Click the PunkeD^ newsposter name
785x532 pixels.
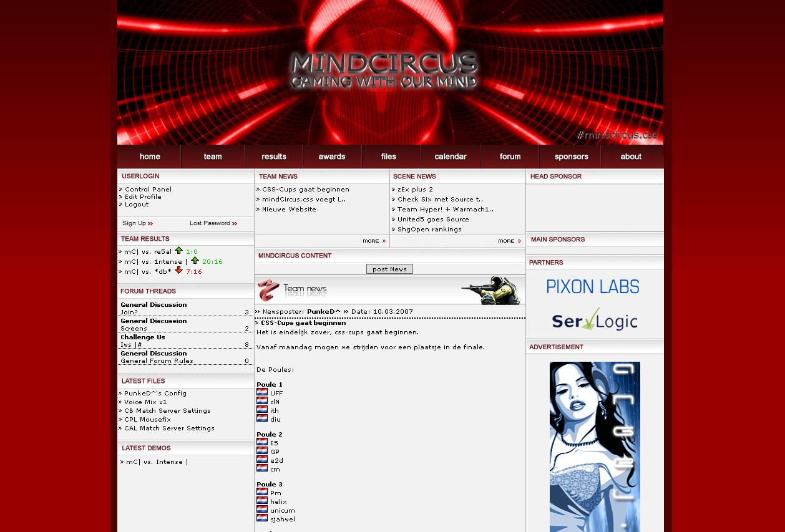click(x=324, y=312)
